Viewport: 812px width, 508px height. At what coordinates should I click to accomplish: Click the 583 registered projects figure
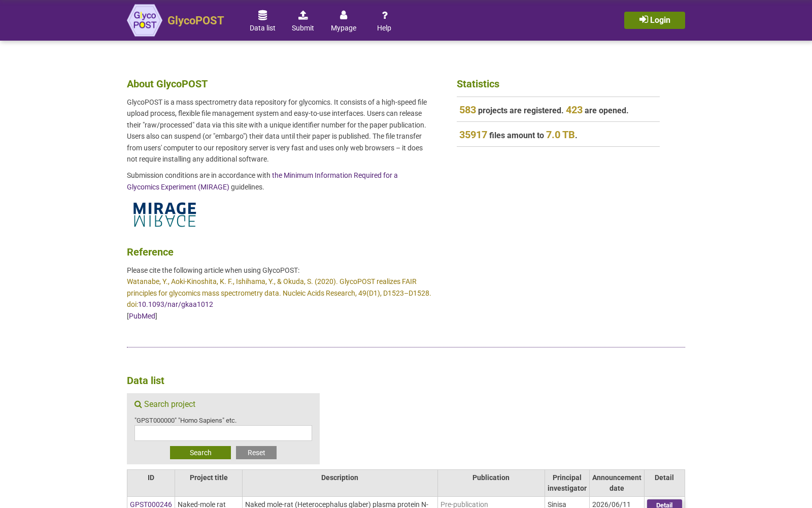[467, 110]
